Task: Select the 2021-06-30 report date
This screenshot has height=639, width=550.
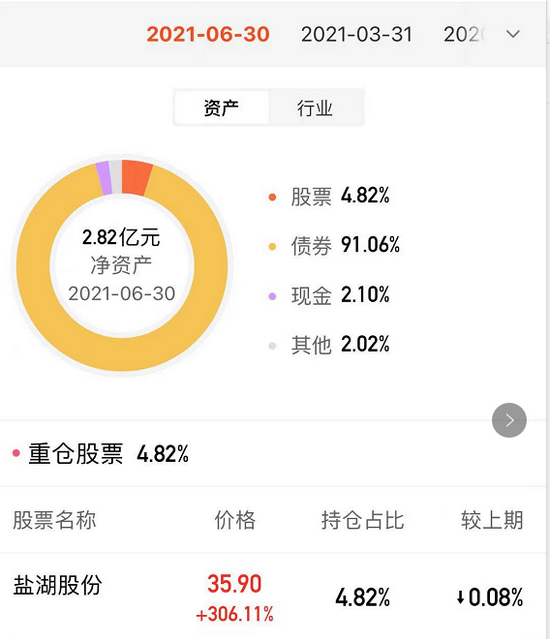Action: pyautogui.click(x=208, y=34)
